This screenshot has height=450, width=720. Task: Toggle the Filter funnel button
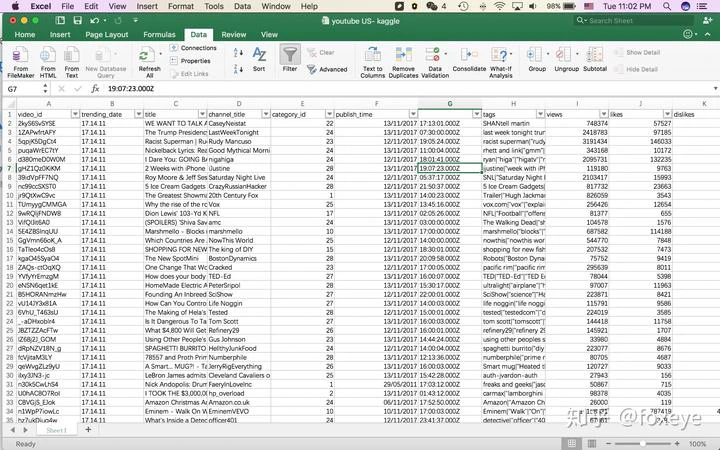(x=290, y=58)
